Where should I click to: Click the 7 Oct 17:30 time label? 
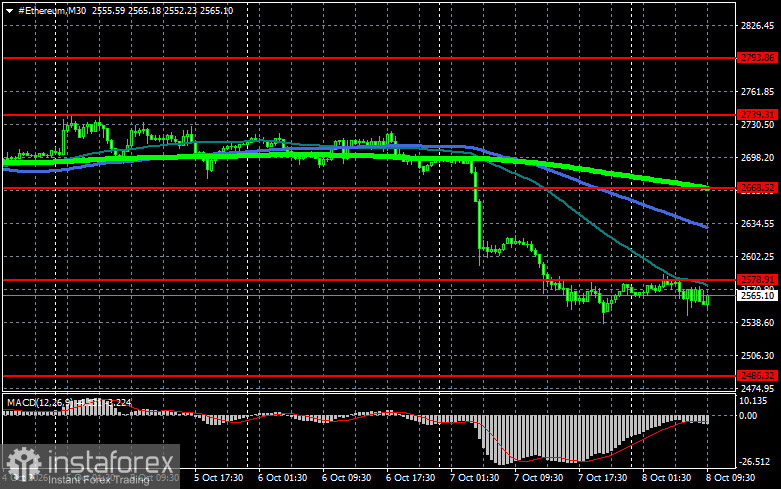(x=602, y=478)
